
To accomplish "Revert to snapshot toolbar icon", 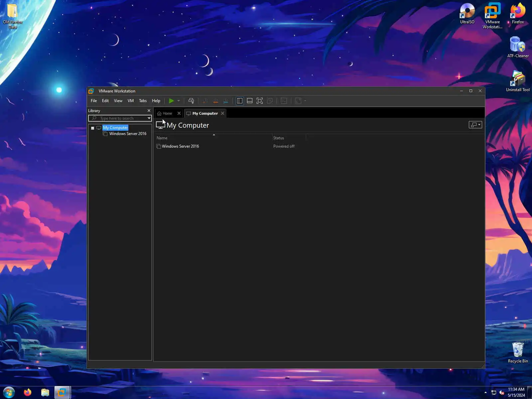I will tap(215, 101).
